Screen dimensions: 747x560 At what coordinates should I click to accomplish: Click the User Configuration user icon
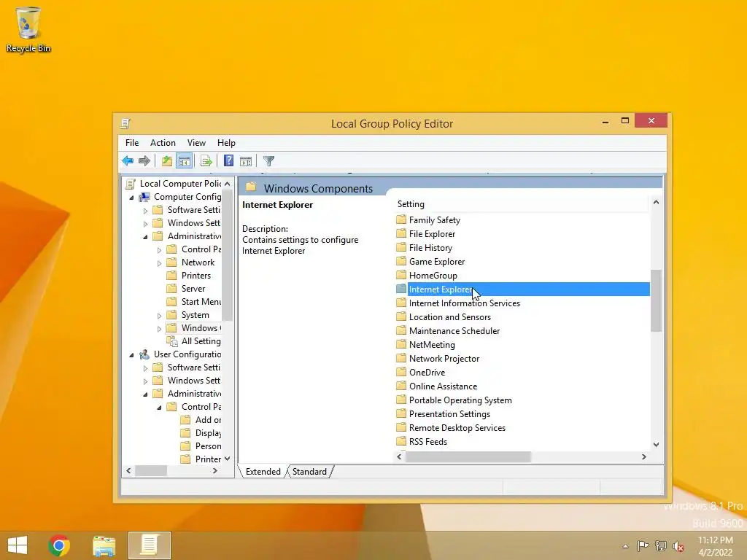144,354
